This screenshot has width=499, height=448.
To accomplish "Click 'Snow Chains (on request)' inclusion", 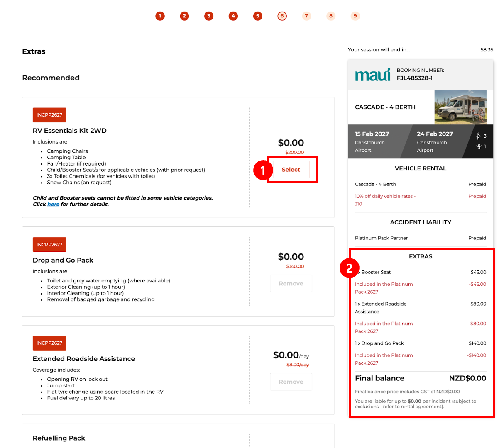I will (79, 183).
